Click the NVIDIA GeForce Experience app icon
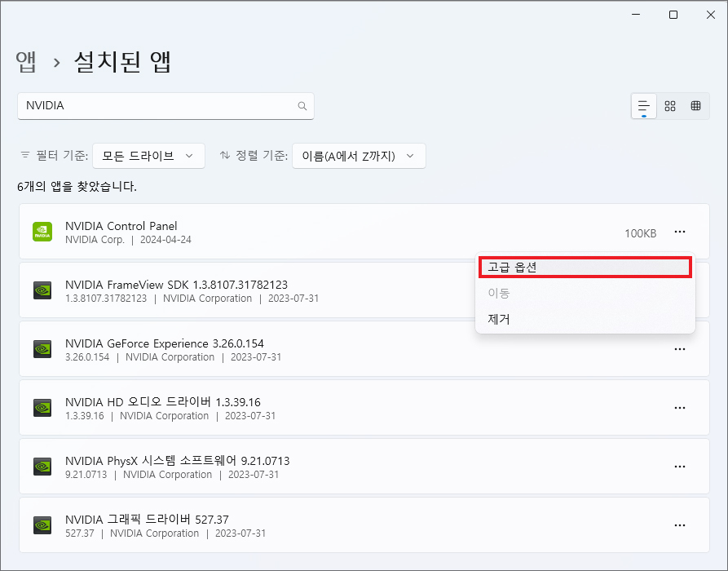728x571 pixels. pos(42,349)
